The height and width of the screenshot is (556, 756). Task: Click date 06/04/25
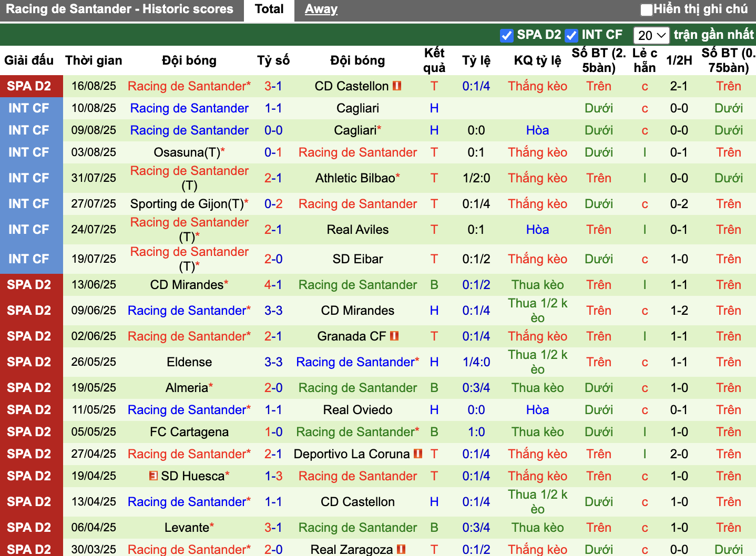(x=94, y=528)
